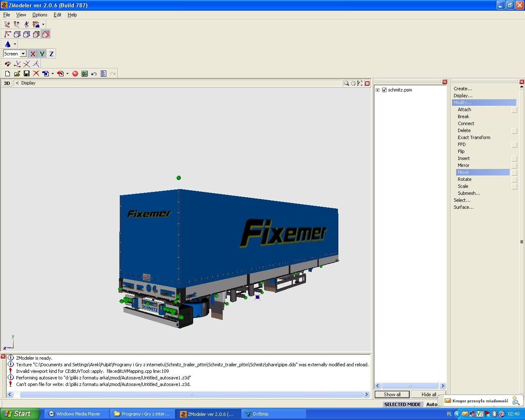Toggle the Y axis button
The image size is (525, 420).
[x=42, y=54]
